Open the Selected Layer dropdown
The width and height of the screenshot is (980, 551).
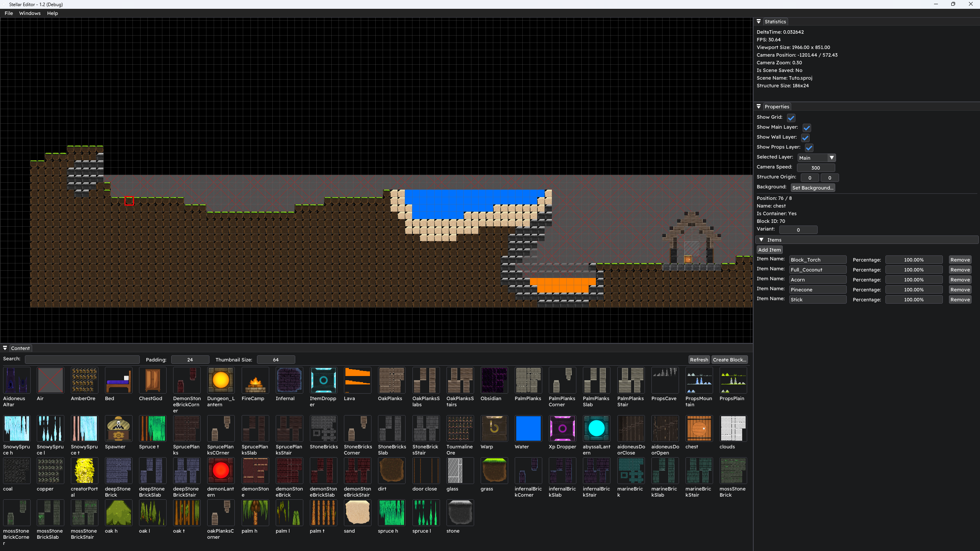click(816, 158)
